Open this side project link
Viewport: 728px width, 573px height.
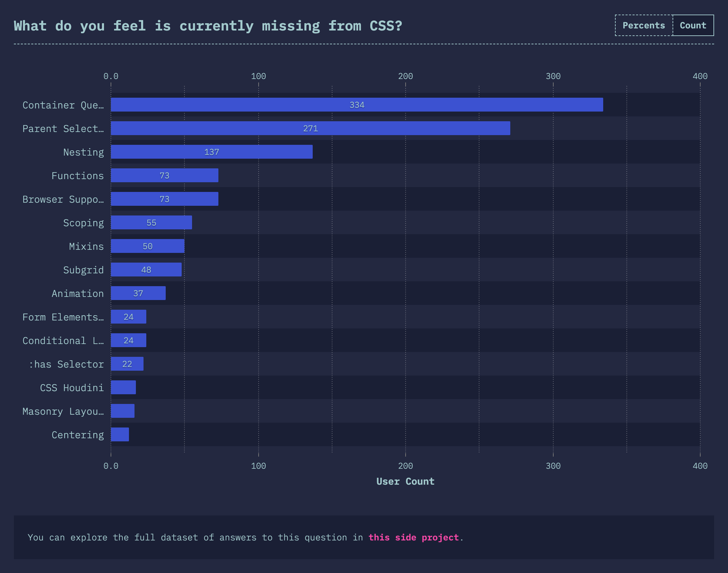coord(414,537)
